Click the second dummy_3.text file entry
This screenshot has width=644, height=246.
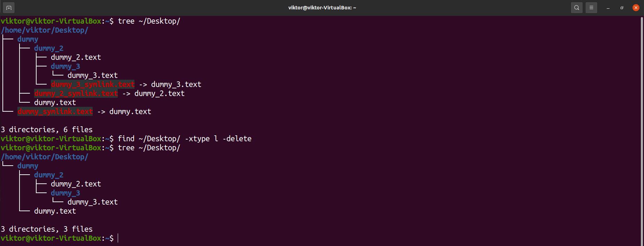pyautogui.click(x=93, y=202)
